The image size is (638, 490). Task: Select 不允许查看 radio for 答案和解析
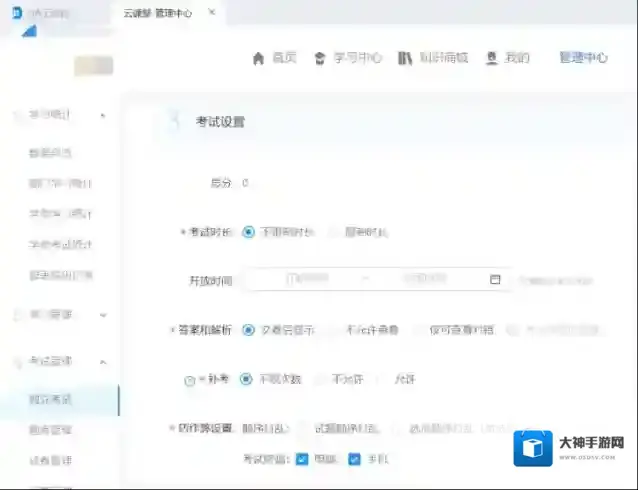(x=335, y=330)
